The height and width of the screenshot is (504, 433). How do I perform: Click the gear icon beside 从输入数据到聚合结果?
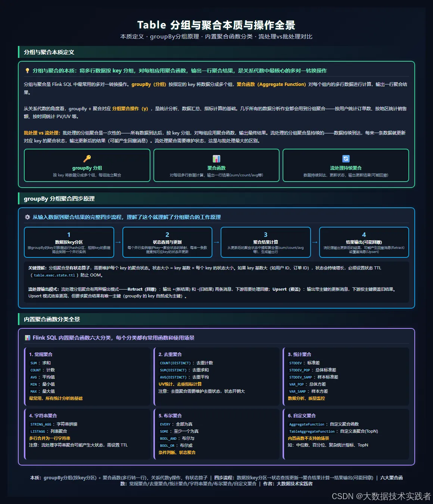pyautogui.click(x=27, y=217)
